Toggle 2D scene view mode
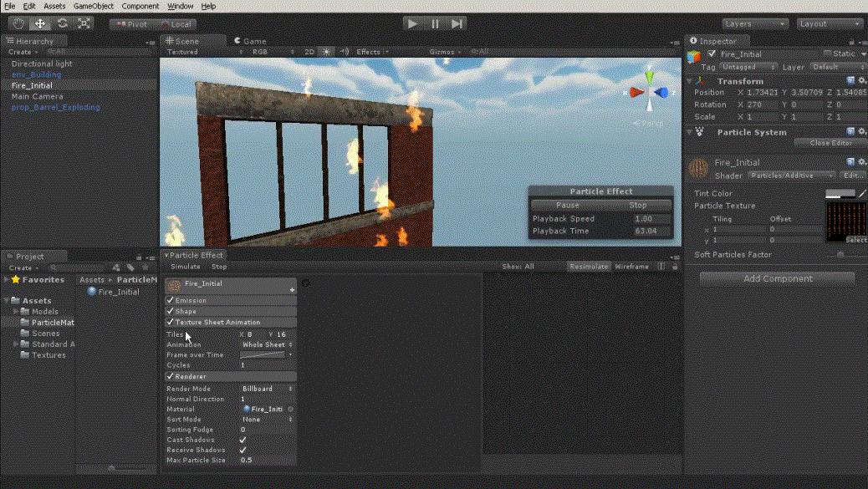This screenshot has width=868, height=489. click(309, 52)
